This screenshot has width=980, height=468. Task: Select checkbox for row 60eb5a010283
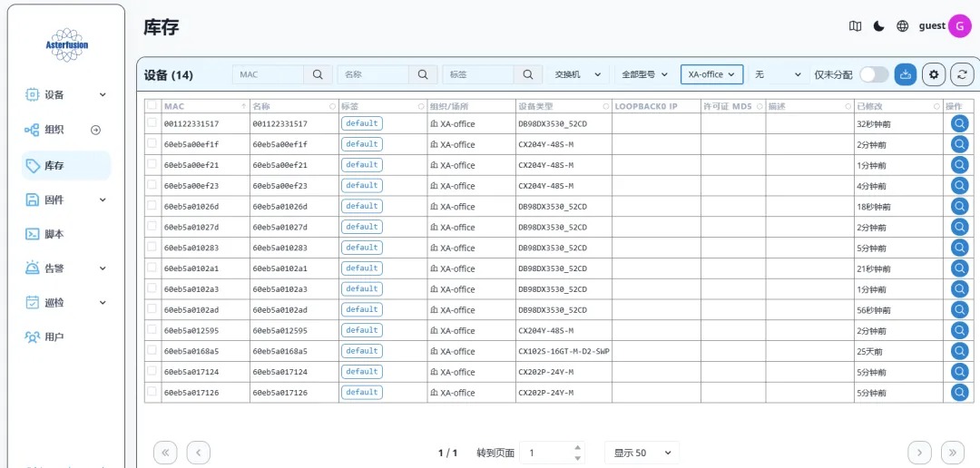152,247
